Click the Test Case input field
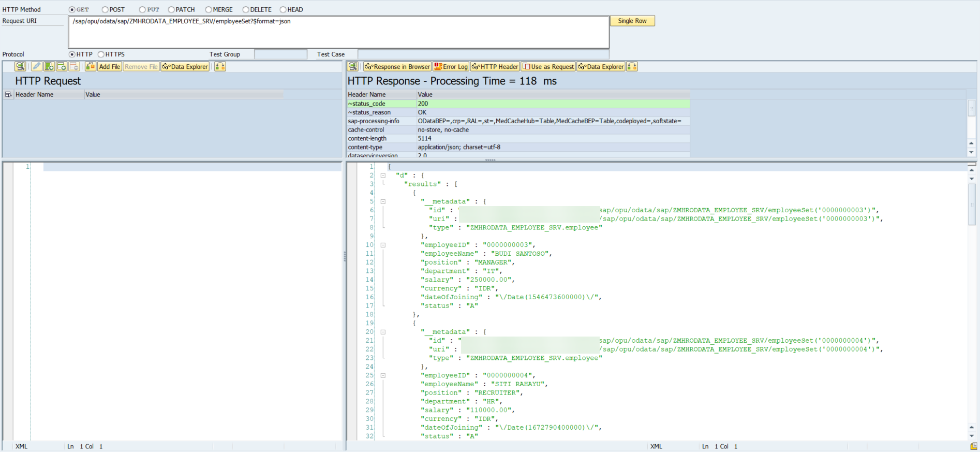Screen dimensions: 980x452 point(483,54)
